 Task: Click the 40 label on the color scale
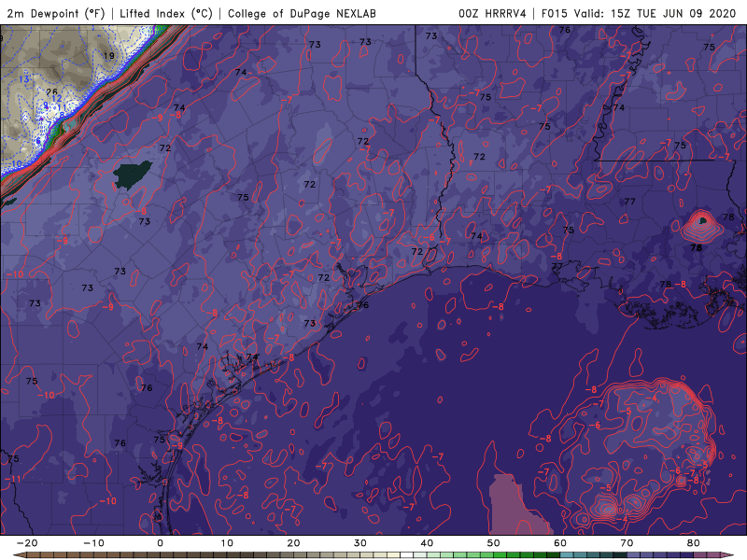click(x=427, y=543)
